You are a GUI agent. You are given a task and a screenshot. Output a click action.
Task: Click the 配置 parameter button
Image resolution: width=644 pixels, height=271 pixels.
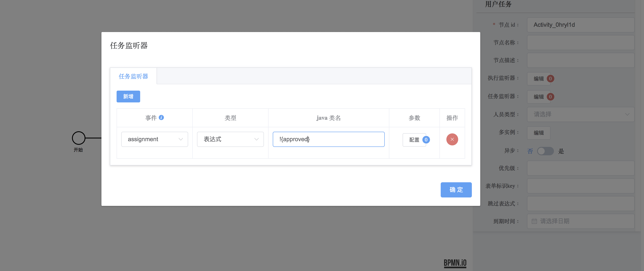[414, 140]
